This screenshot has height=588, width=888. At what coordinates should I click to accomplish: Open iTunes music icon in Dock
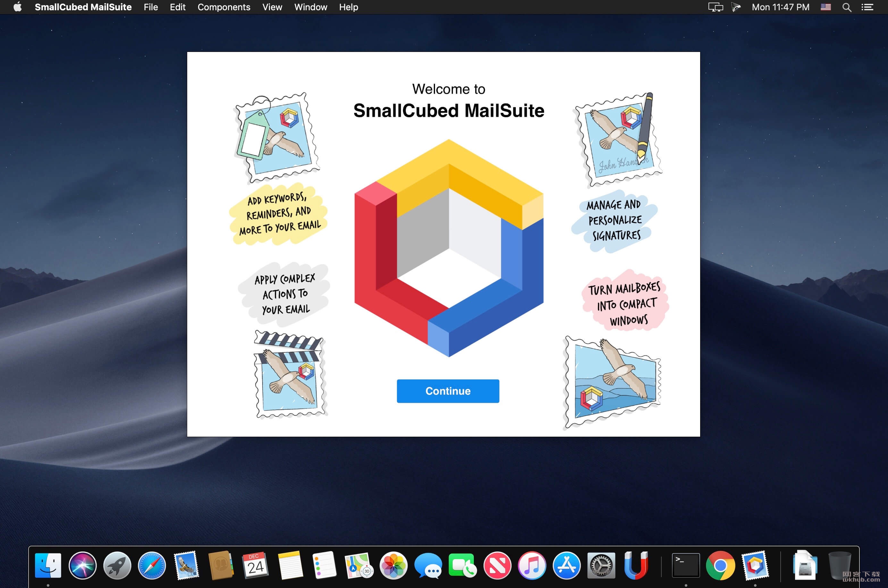(x=532, y=565)
